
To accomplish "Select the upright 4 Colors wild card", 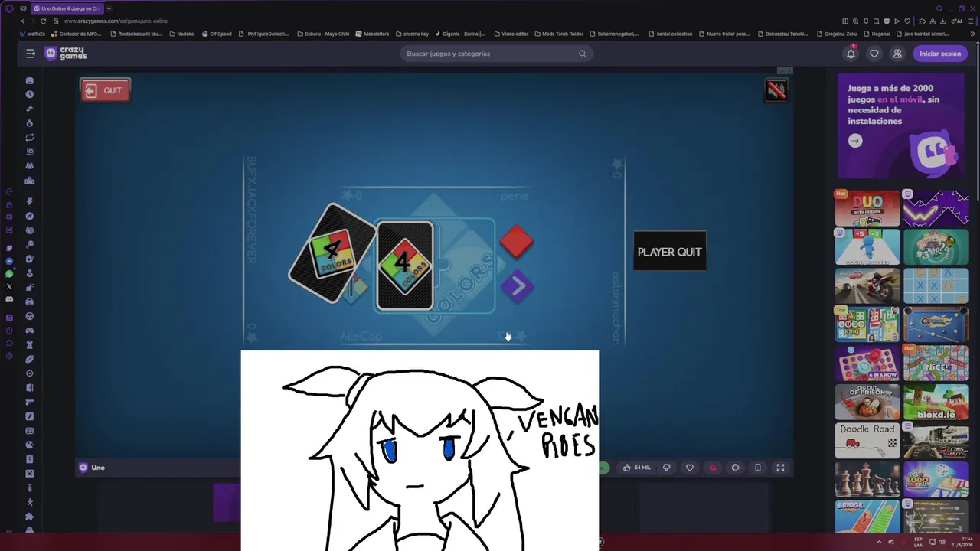I will (x=405, y=266).
